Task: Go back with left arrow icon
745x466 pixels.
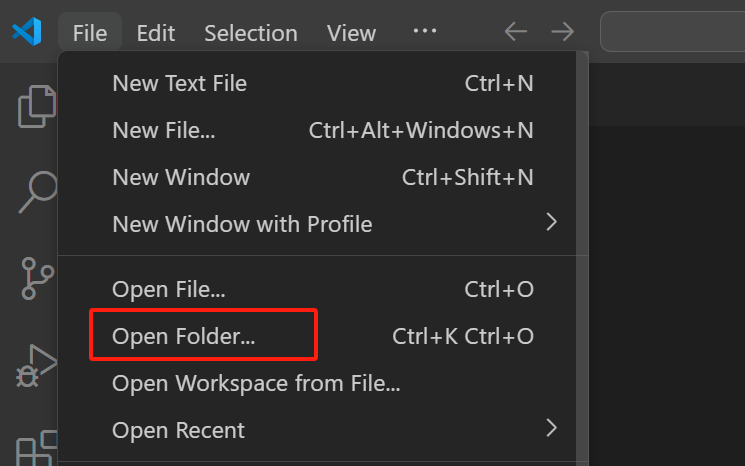Action: pos(516,32)
